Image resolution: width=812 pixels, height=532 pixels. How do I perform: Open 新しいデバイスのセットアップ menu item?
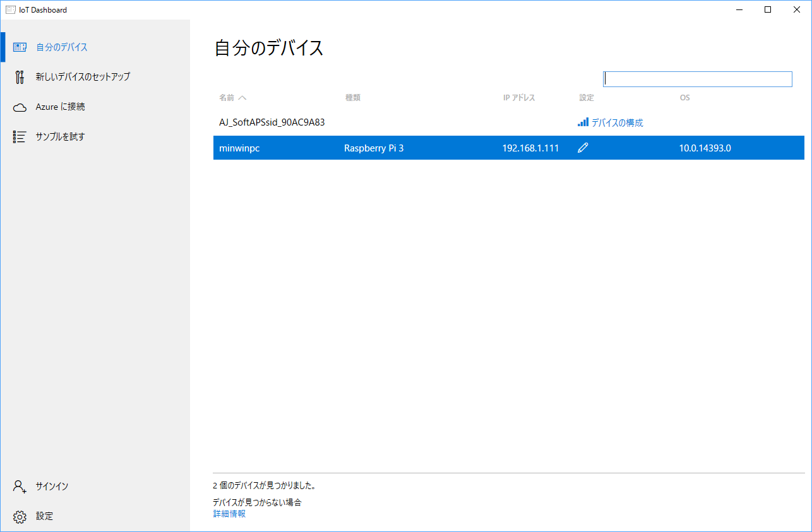83,77
